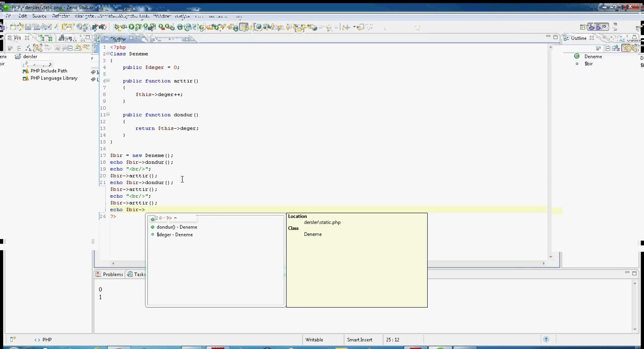Click editor vertical scrollbar down arrow
644x349 pixels.
tap(551, 256)
